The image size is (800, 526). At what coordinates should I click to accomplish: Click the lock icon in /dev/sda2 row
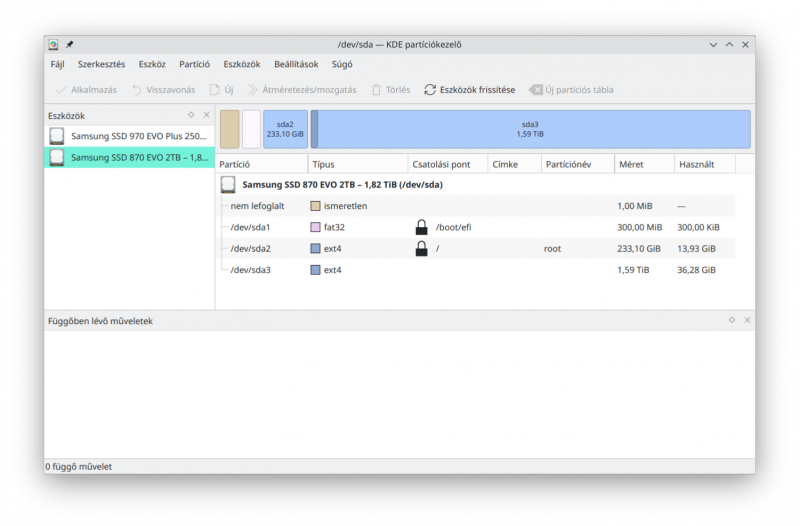421,248
